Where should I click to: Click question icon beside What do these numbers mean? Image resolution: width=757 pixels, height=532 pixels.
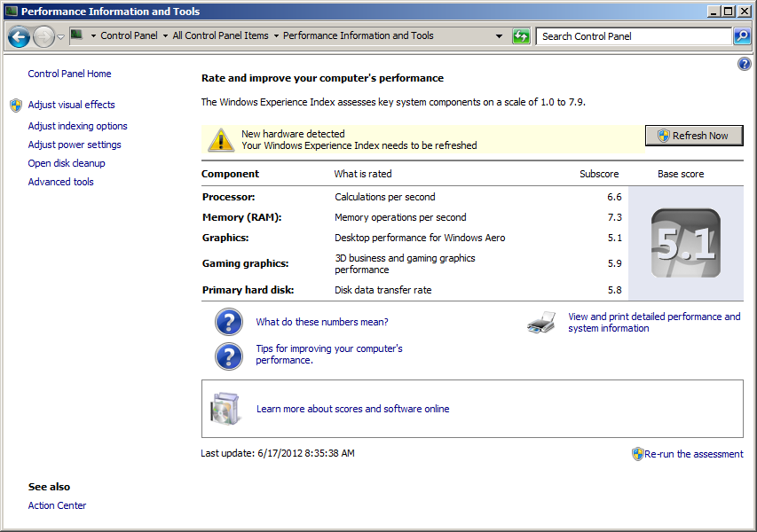click(x=229, y=322)
